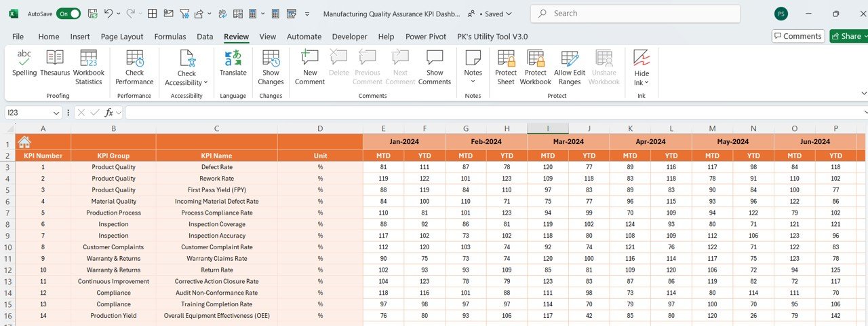Expand the Notes dropdown arrow
The image size is (868, 326).
(473, 82)
